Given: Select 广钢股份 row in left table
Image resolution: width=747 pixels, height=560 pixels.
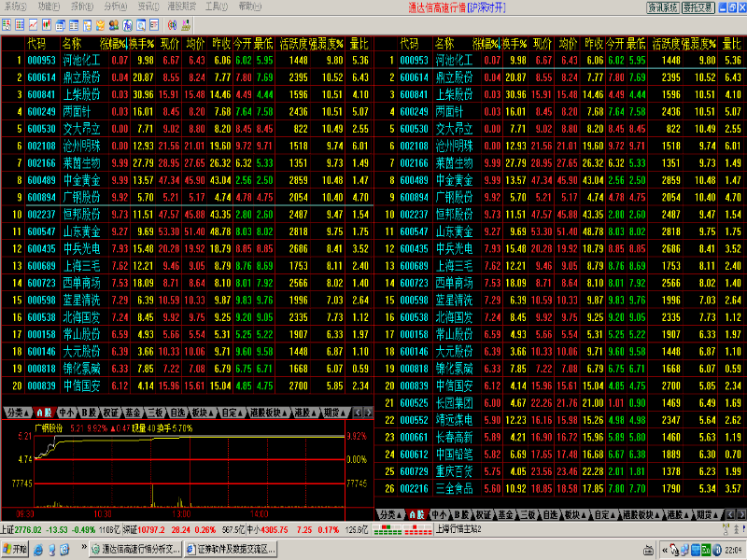Looking at the screenshot, I should coord(188,197).
